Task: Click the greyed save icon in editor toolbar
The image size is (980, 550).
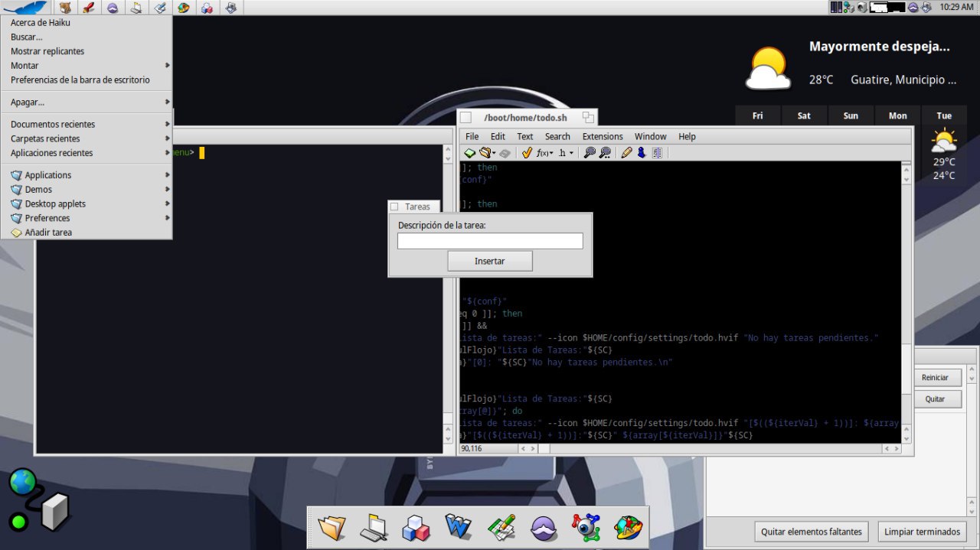Action: (505, 153)
